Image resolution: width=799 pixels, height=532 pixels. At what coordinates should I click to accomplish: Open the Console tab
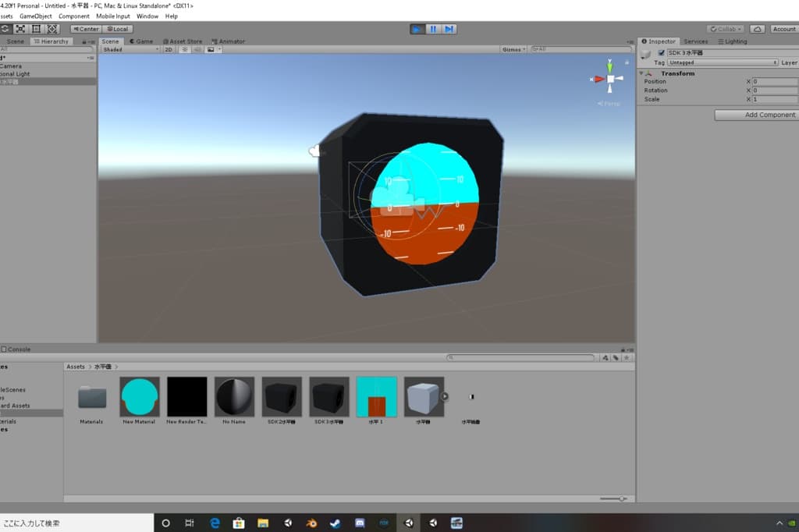click(16, 349)
